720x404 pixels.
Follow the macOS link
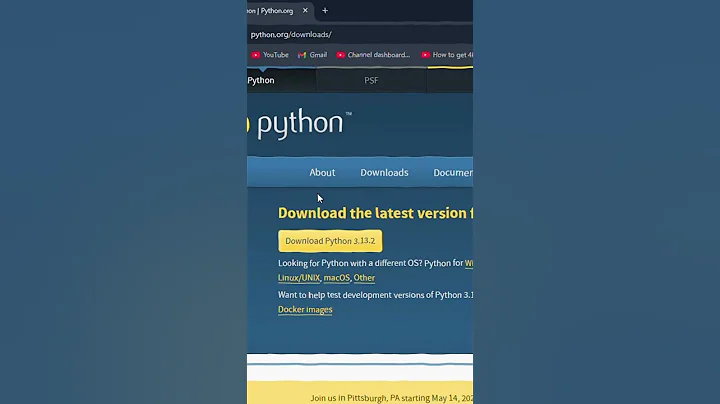[337, 278]
